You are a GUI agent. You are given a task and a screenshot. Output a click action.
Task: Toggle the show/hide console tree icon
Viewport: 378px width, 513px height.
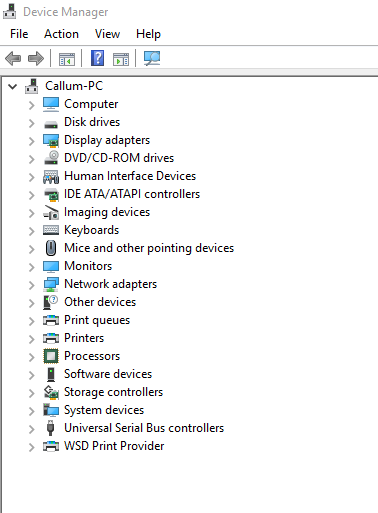tap(67, 59)
